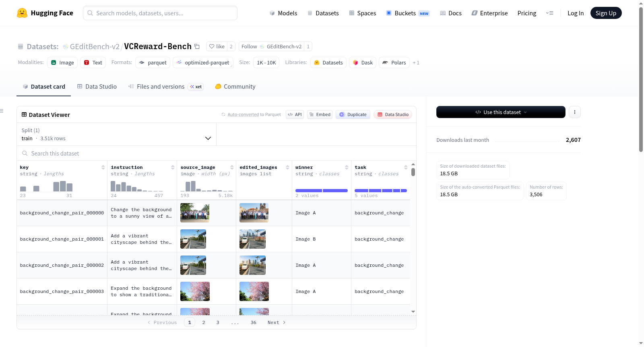Open Docs in top navigation
Image resolution: width=644 pixels, height=347 pixels.
point(451,13)
